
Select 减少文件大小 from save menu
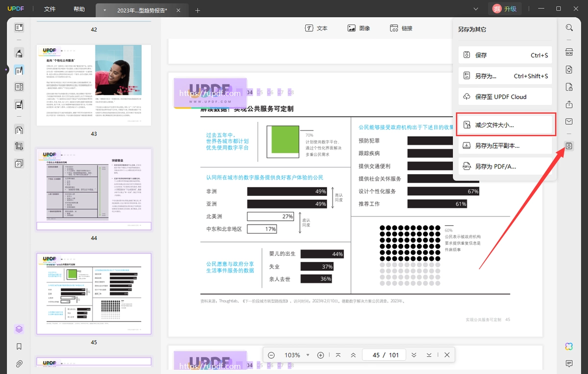(505, 125)
